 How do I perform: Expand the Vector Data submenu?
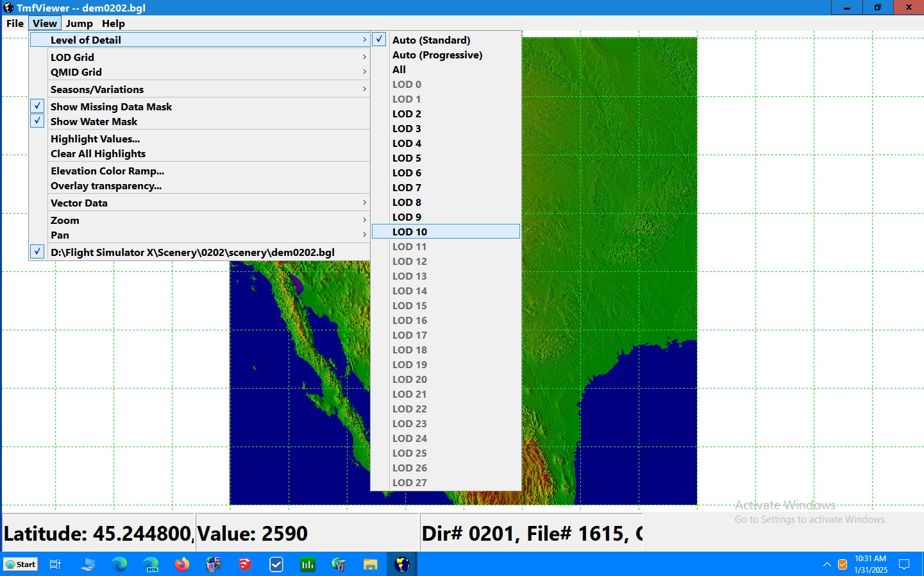point(79,203)
